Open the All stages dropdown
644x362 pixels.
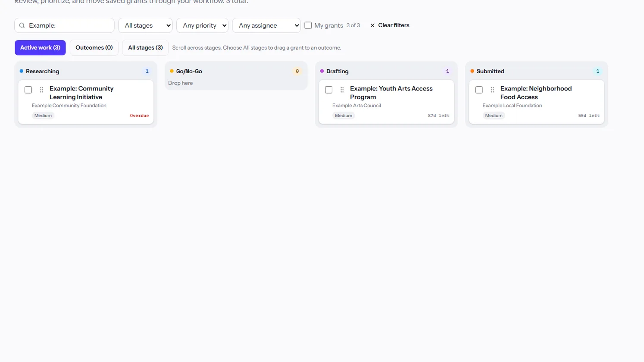145,25
